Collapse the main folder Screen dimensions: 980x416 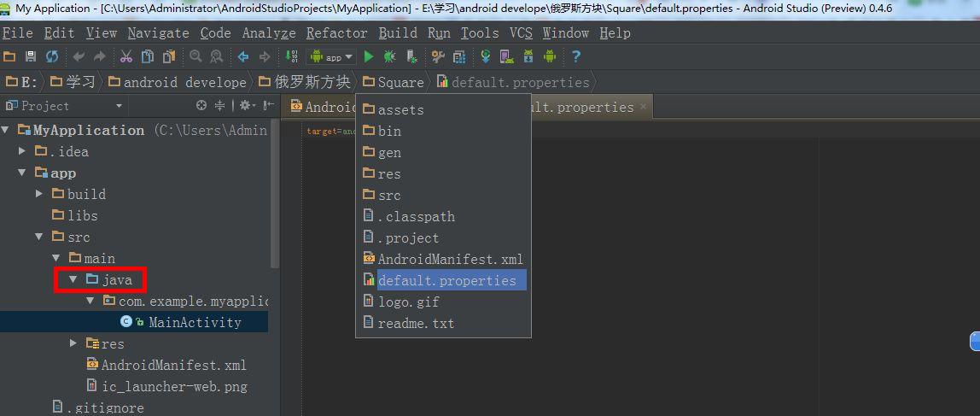coord(56,258)
